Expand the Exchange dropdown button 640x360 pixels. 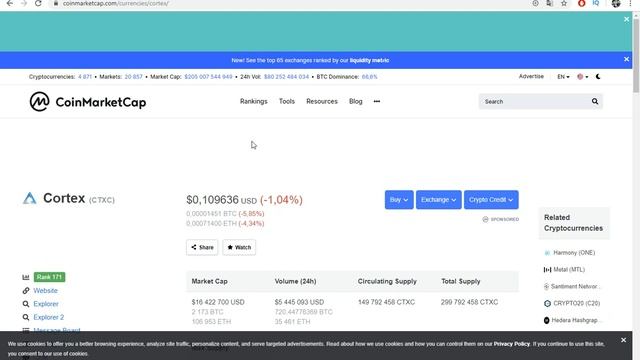tap(438, 200)
